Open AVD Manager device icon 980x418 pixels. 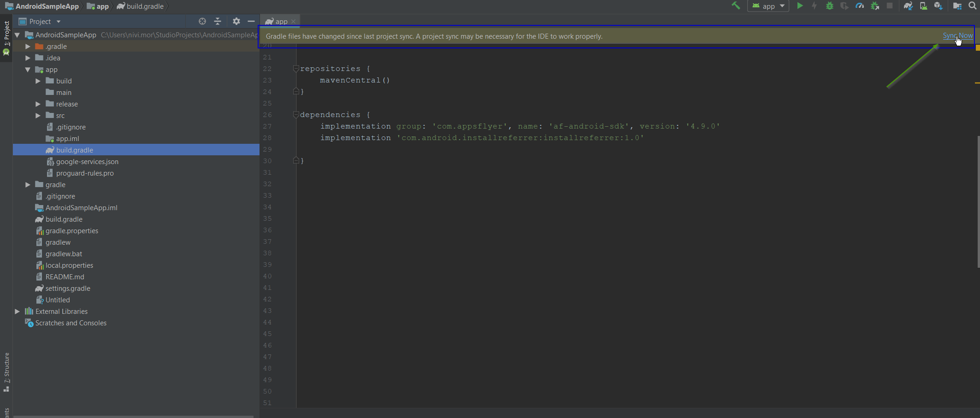923,6
